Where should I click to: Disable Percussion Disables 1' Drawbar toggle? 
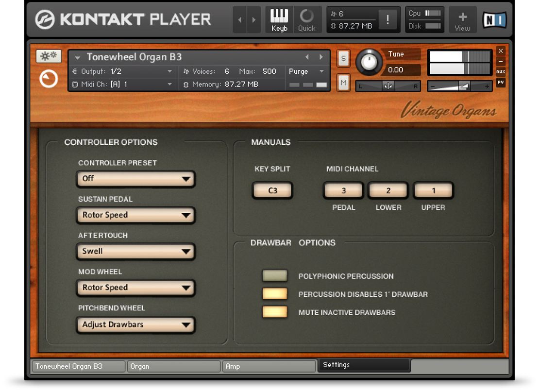pyautogui.click(x=275, y=294)
